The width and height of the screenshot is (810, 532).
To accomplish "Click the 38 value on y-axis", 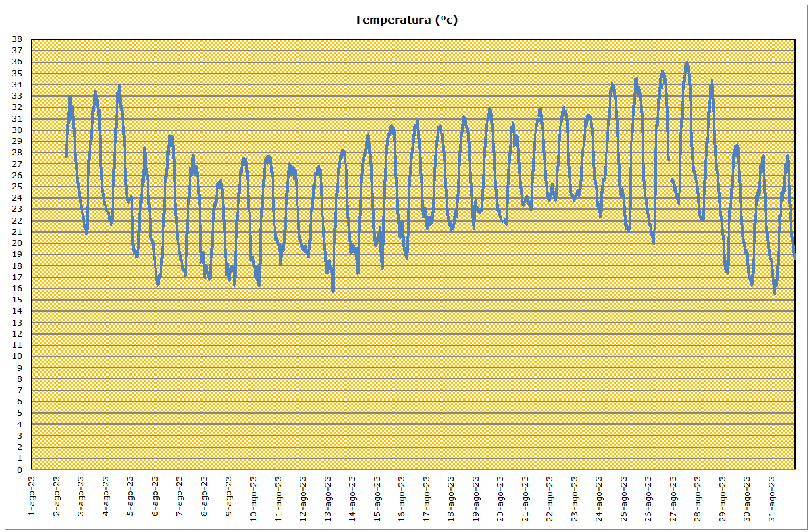I will [x=18, y=39].
